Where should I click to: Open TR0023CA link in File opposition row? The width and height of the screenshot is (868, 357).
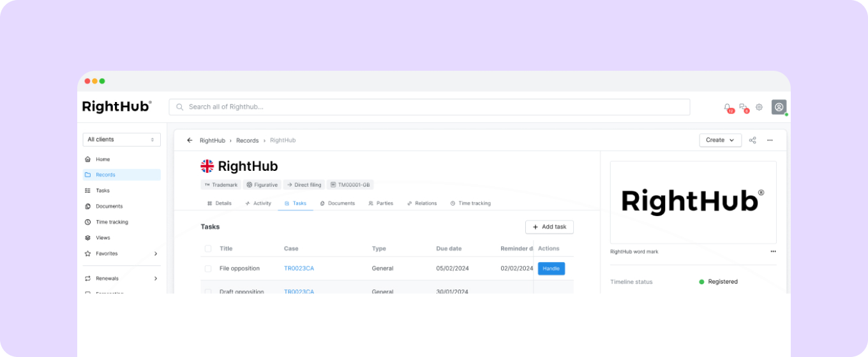pos(299,268)
